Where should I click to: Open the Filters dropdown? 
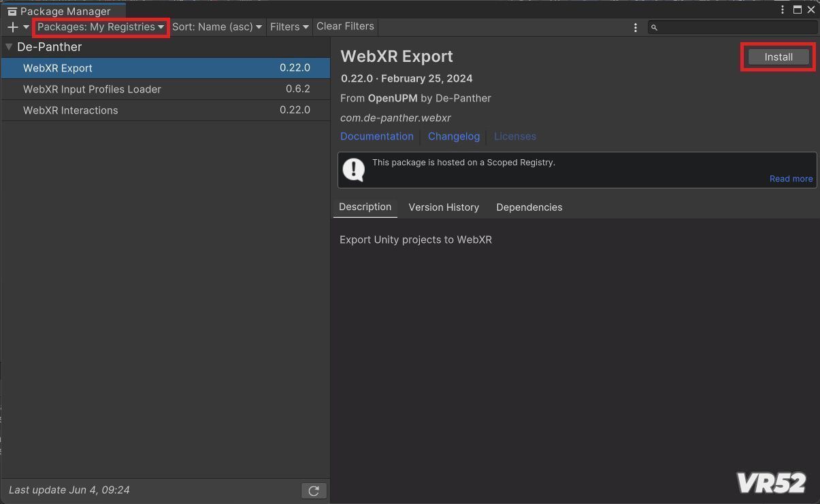click(x=289, y=27)
